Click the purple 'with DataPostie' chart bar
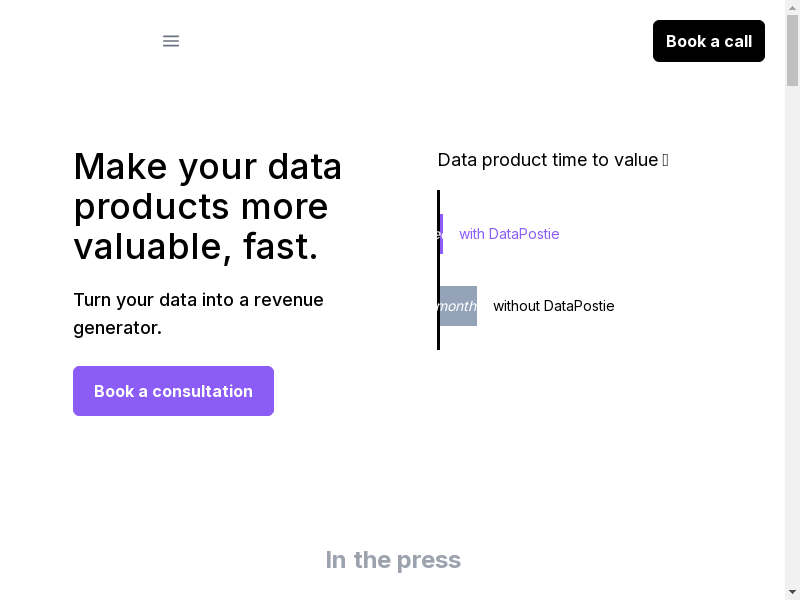Viewport: 800px width, 600px height. coord(441,234)
